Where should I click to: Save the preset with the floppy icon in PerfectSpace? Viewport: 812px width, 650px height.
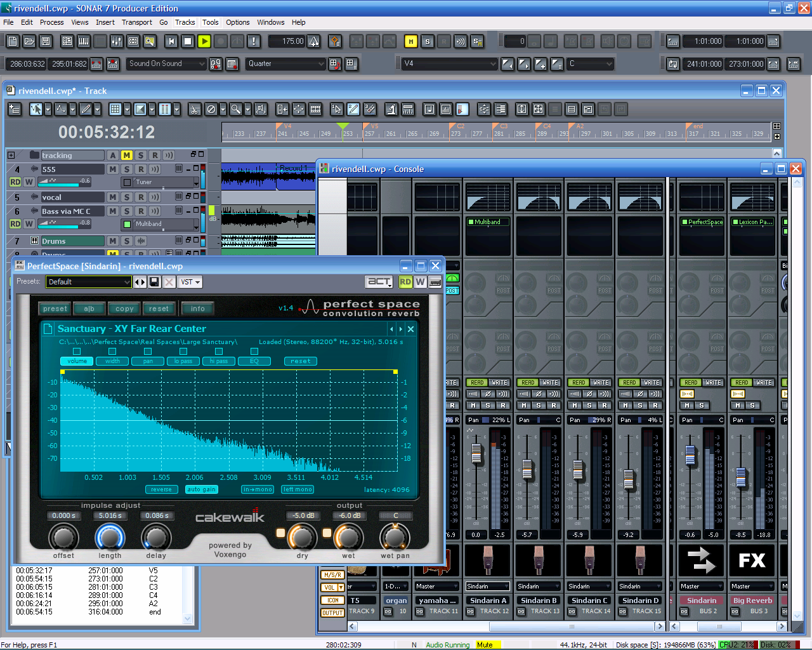coord(154,282)
